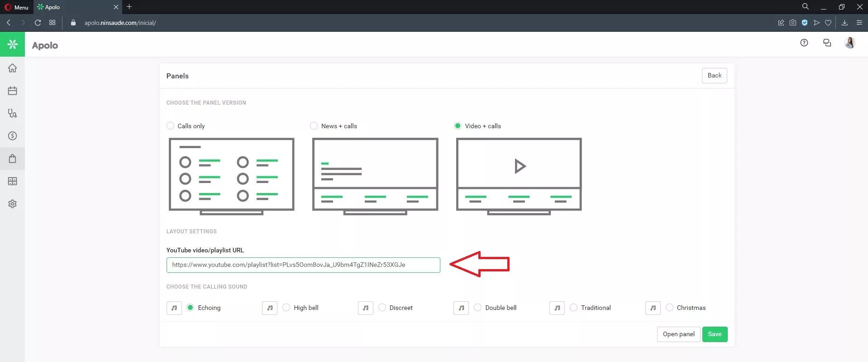Open the browser downloads icon
Viewport: 868px width, 362px height.
pyautogui.click(x=844, y=23)
